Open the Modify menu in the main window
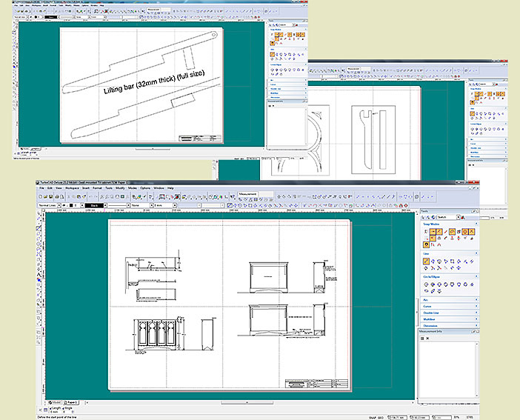 pos(119,188)
